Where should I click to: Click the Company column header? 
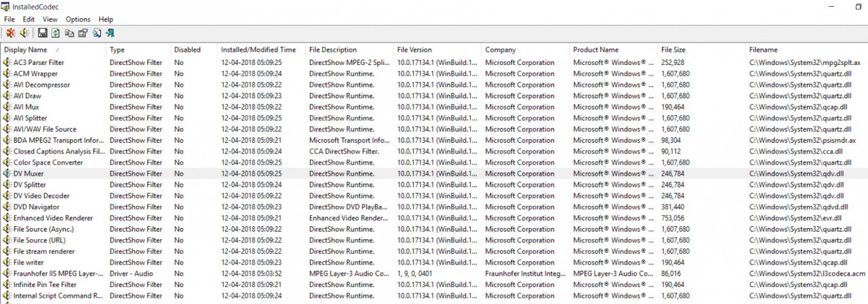[500, 49]
